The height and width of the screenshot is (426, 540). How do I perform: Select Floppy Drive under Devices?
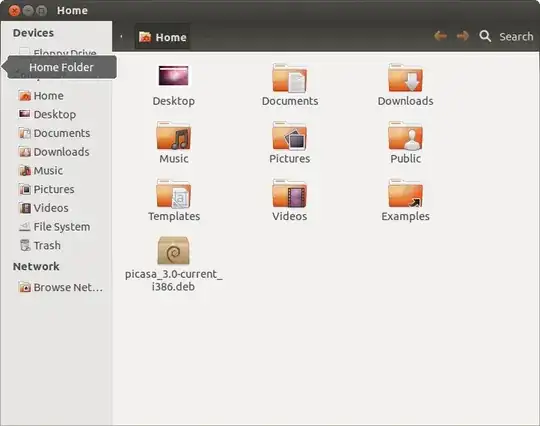pos(58,52)
